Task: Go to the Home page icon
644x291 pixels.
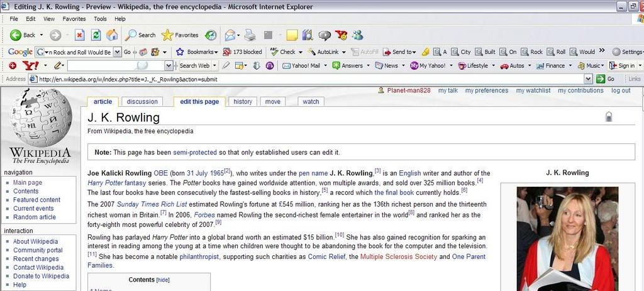Action: tap(112, 35)
